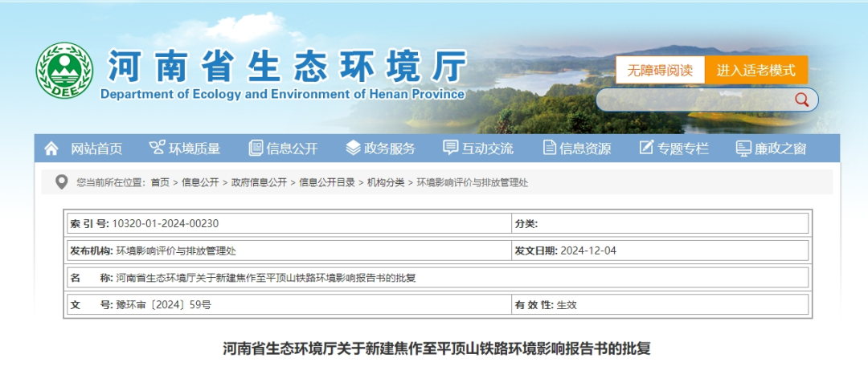
Task: Click the icon beside 环境质量
Action: pyautogui.click(x=158, y=148)
